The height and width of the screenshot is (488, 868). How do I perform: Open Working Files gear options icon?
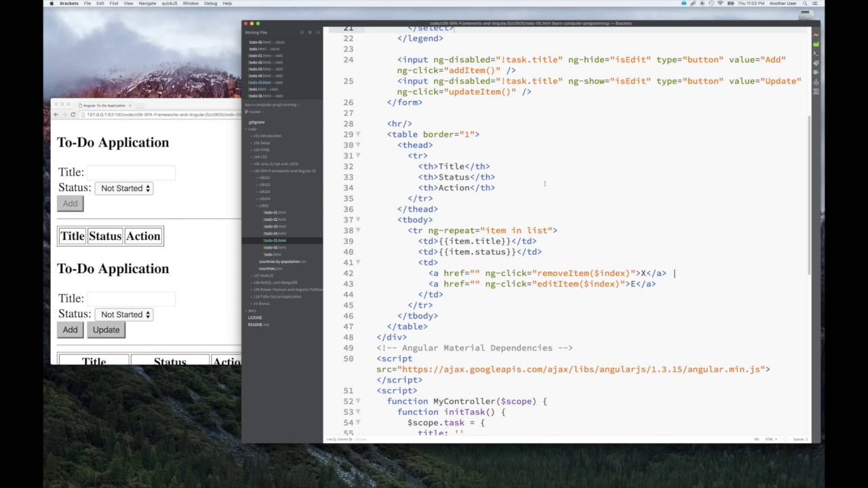pos(310,33)
